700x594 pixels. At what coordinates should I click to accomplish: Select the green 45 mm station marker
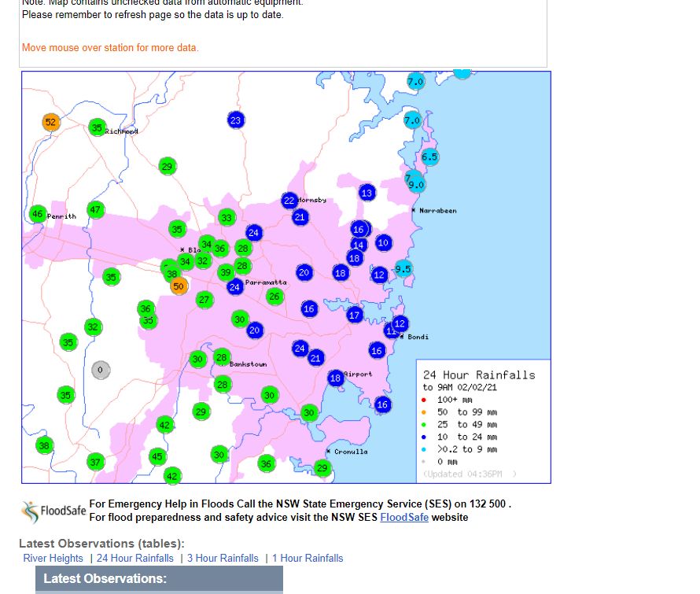point(157,456)
